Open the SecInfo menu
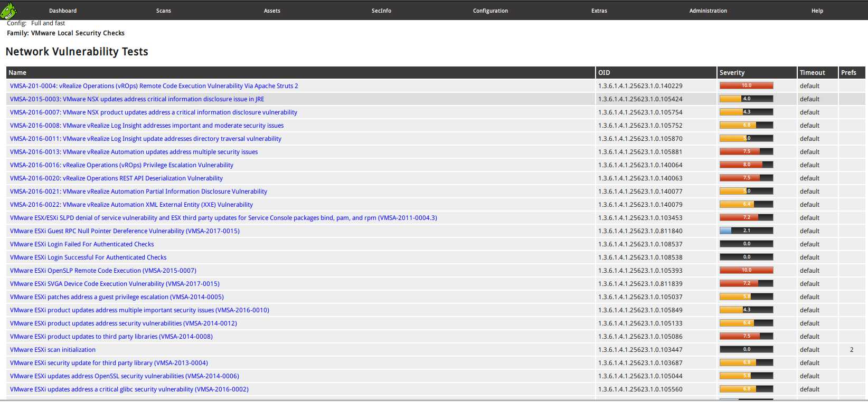 381,11
